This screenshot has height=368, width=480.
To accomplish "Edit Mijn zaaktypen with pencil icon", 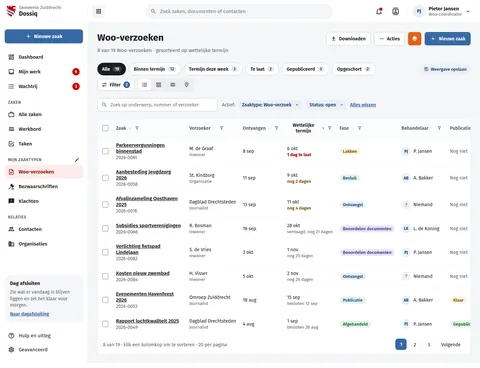I will click(77, 160).
